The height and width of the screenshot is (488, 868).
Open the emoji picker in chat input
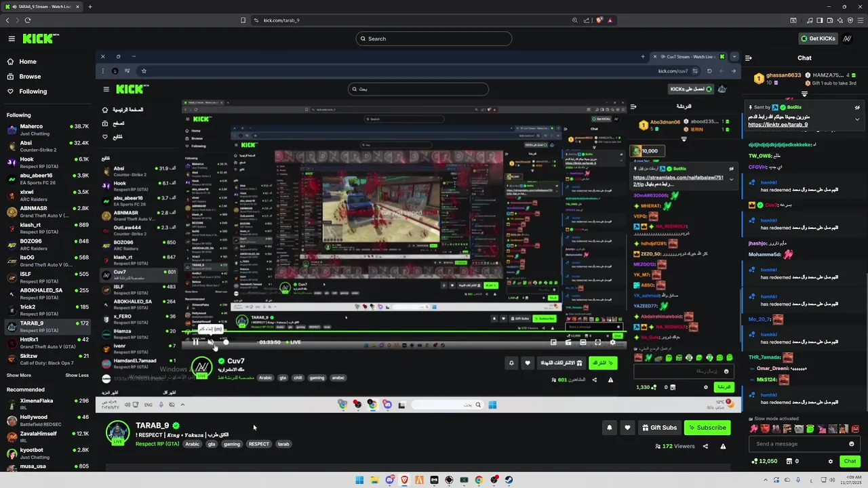[x=852, y=444]
